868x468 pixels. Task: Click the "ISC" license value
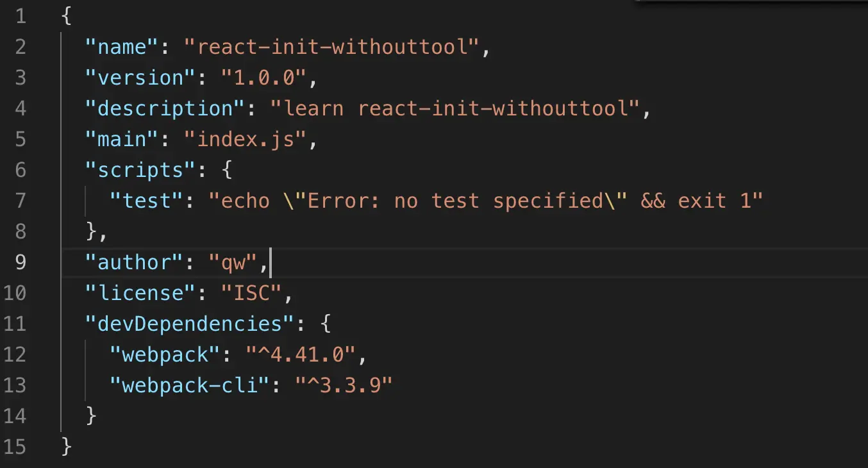pos(252,293)
